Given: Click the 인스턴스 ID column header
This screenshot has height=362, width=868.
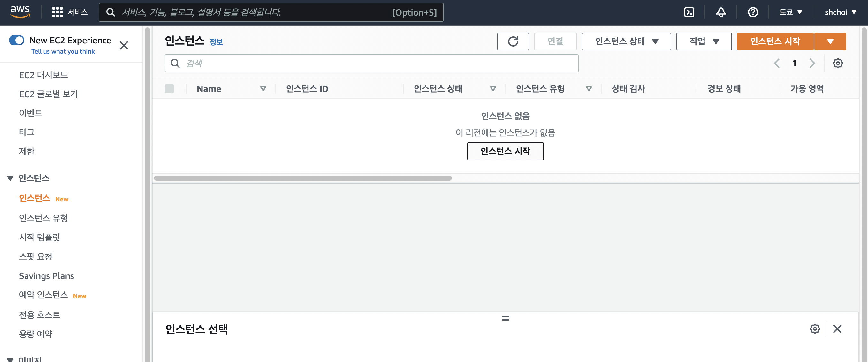Looking at the screenshot, I should pyautogui.click(x=307, y=88).
